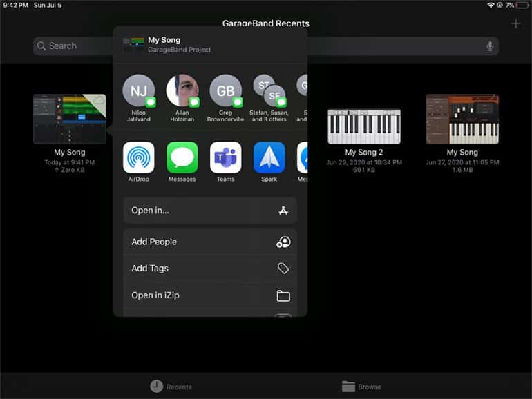The width and height of the screenshot is (532, 399).
Task: Choose Add People action
Action: coord(210,242)
